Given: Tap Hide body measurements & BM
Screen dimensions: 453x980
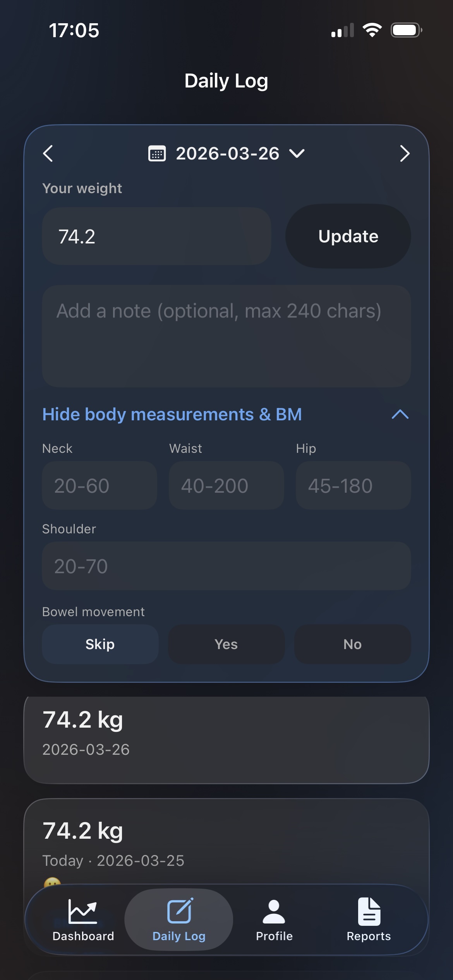Looking at the screenshot, I should [172, 414].
